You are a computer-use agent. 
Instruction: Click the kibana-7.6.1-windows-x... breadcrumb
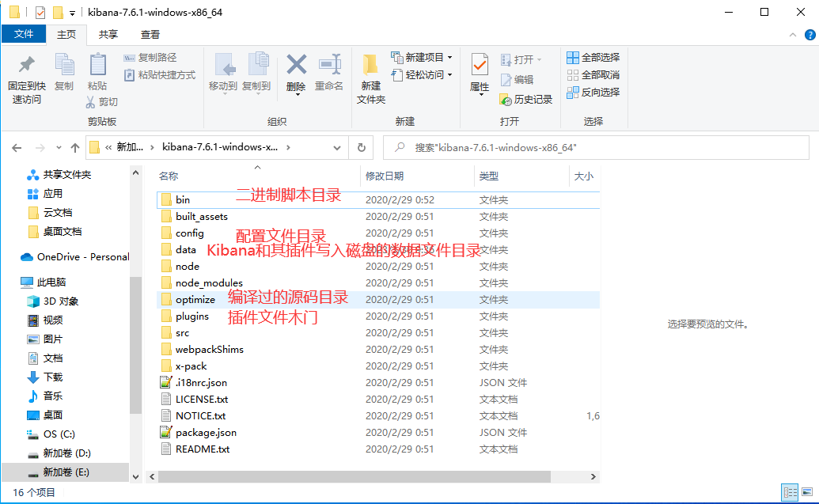point(220,147)
